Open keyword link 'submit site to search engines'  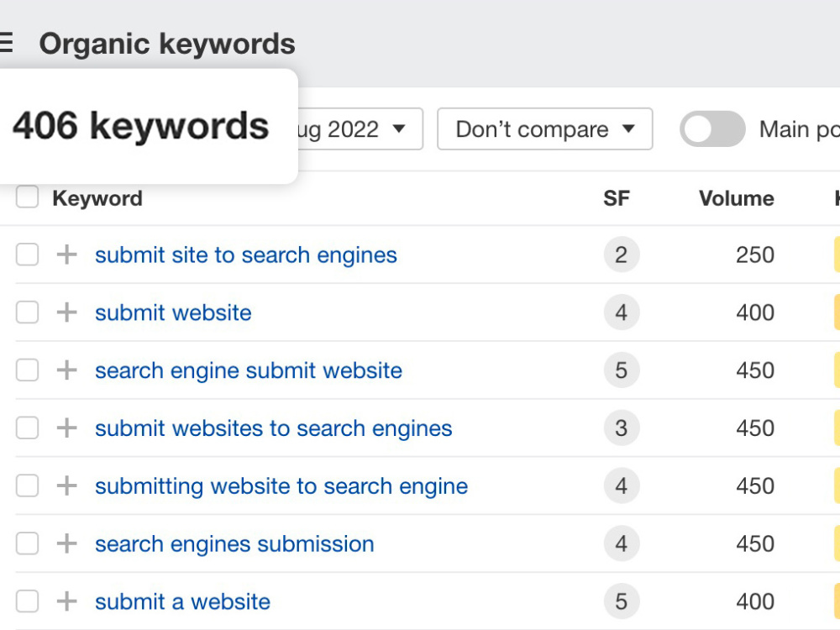click(246, 255)
